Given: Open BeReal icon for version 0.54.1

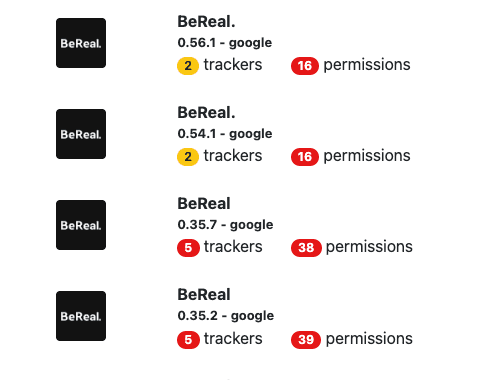Looking at the screenshot, I should pos(81,134).
